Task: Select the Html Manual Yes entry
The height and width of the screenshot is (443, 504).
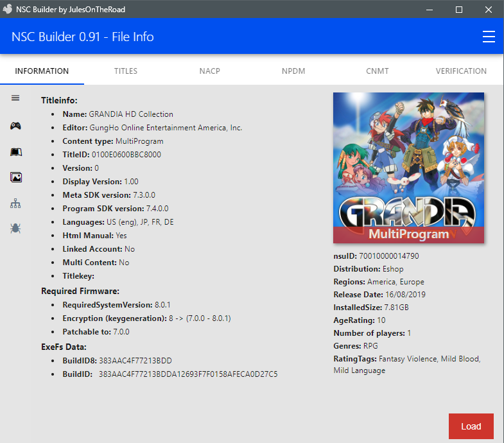Action: point(94,236)
